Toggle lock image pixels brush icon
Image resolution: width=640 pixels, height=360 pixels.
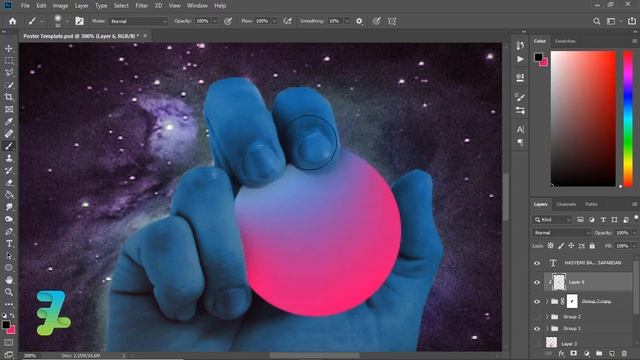pos(561,246)
